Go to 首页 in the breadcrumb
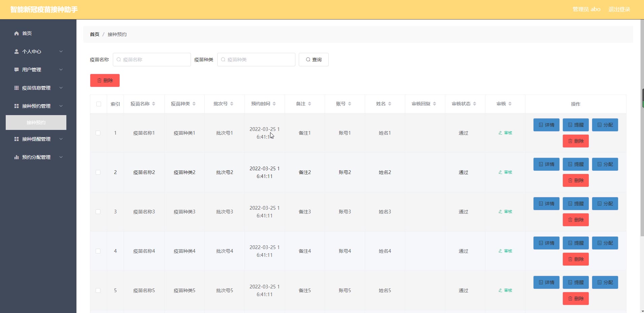 point(95,34)
